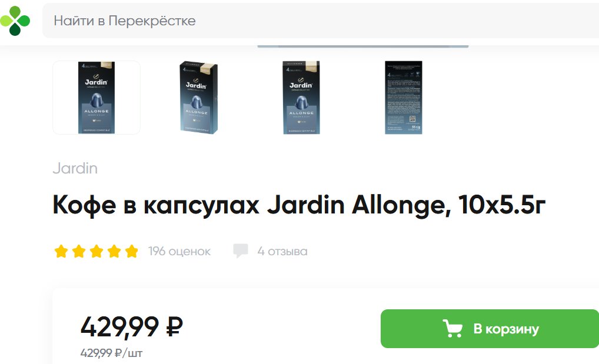Click the fourth yellow rating star

114,251
